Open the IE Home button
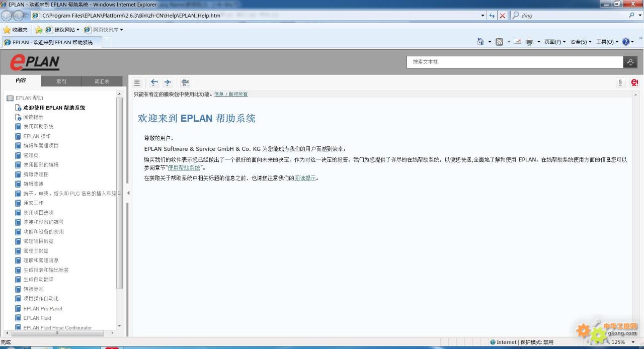Viewport: 644px width, 349px height. [x=480, y=42]
